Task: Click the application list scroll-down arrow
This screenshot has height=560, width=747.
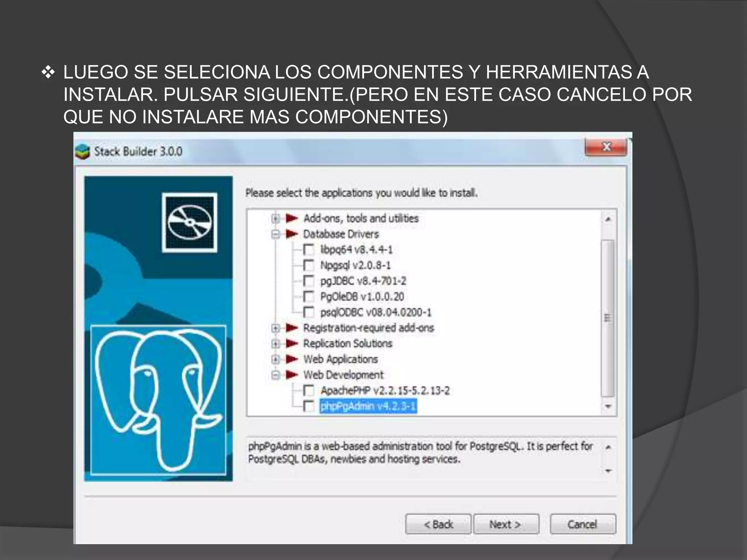Action: click(608, 407)
